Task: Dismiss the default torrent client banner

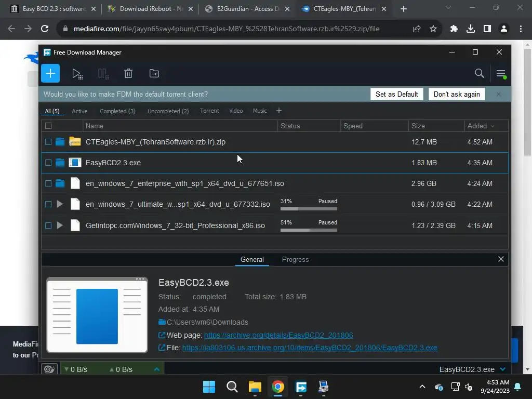Action: [x=498, y=95]
